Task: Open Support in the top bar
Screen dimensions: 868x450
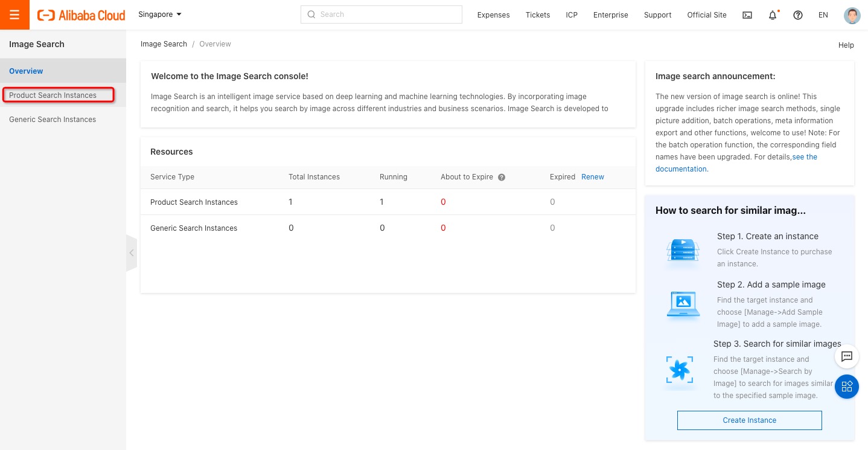Action: point(657,15)
